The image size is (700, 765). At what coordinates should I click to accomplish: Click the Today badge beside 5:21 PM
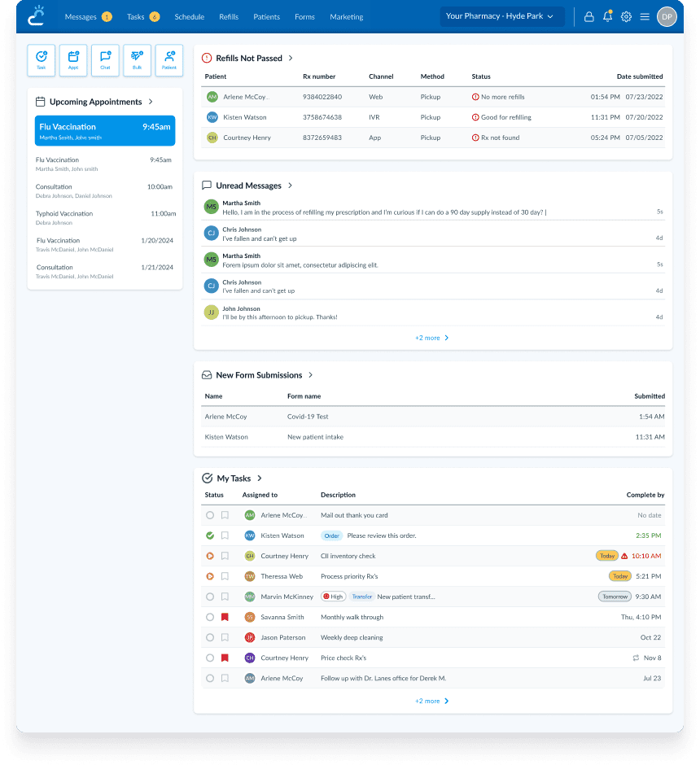(x=620, y=576)
